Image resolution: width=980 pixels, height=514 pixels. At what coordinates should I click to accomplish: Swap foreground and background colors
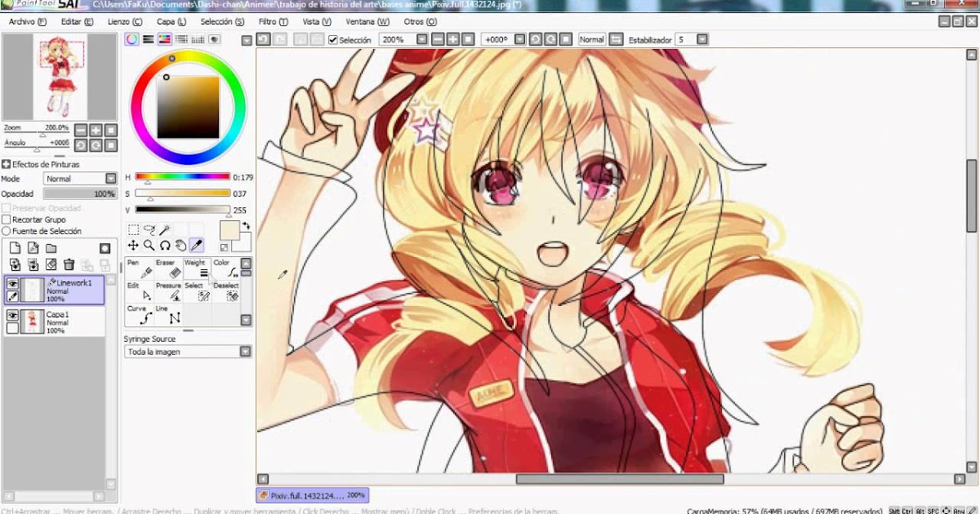point(247,225)
